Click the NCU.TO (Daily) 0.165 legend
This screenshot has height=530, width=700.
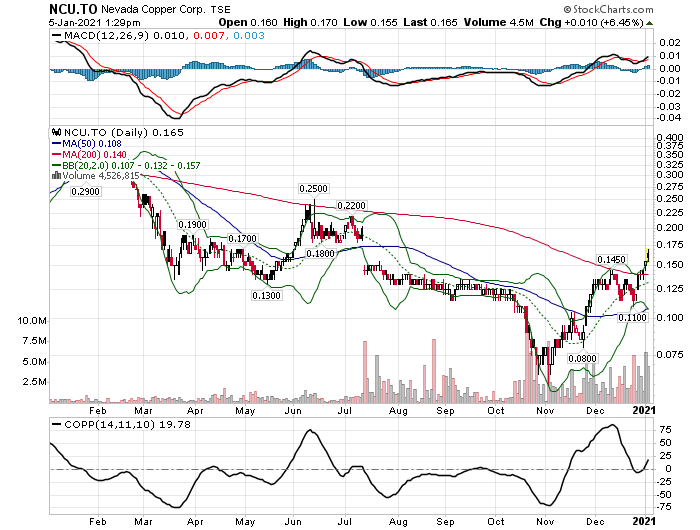(x=124, y=133)
